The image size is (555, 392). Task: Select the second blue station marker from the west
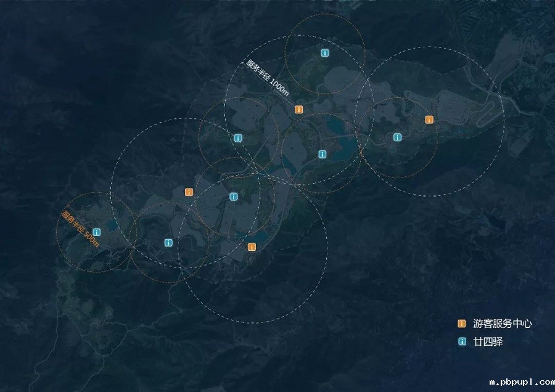click(x=168, y=243)
